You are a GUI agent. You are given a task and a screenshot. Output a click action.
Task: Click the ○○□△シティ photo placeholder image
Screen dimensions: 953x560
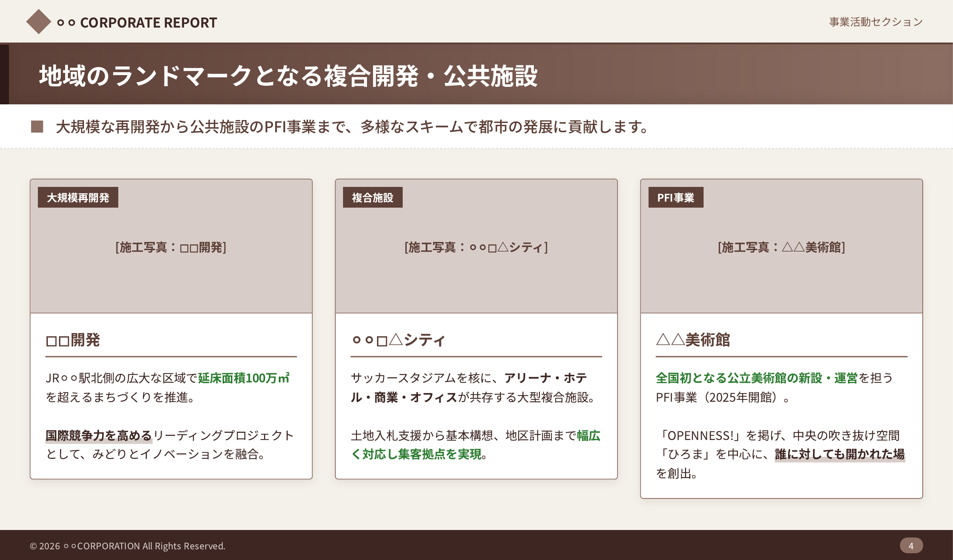pyautogui.click(x=476, y=265)
